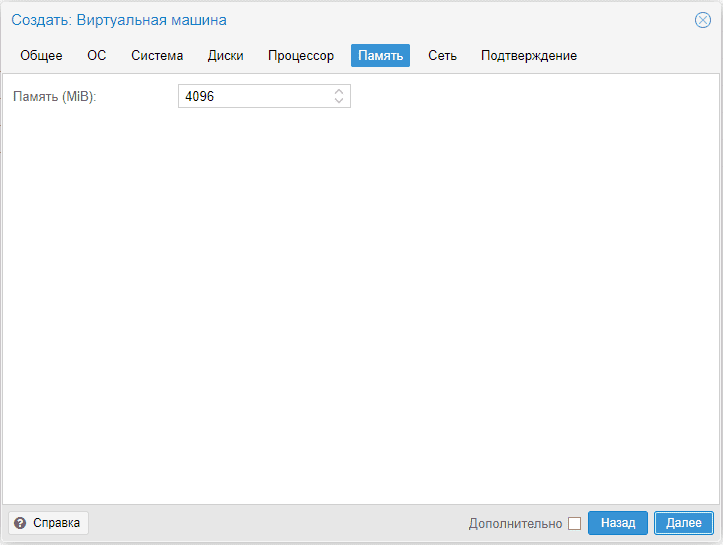Click the Справка help button

48,523
